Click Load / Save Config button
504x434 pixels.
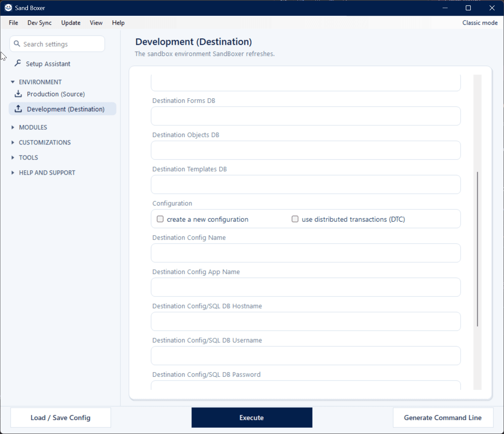[60, 418]
